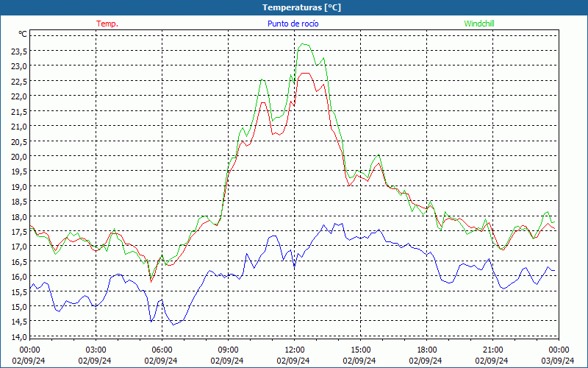Click the 02/09/24 date beneath 03:00
588x368 pixels.
click(x=95, y=361)
